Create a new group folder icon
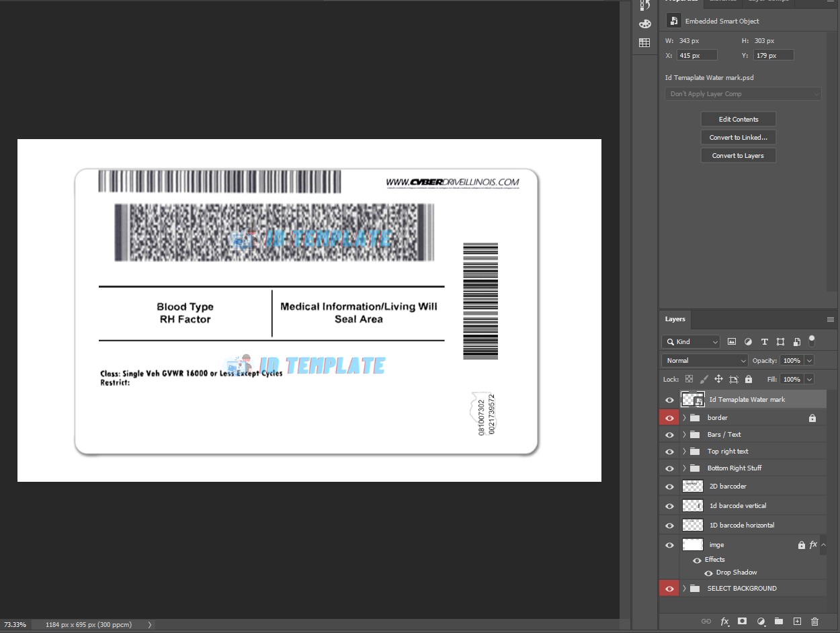This screenshot has width=840, height=633. pyautogui.click(x=779, y=622)
